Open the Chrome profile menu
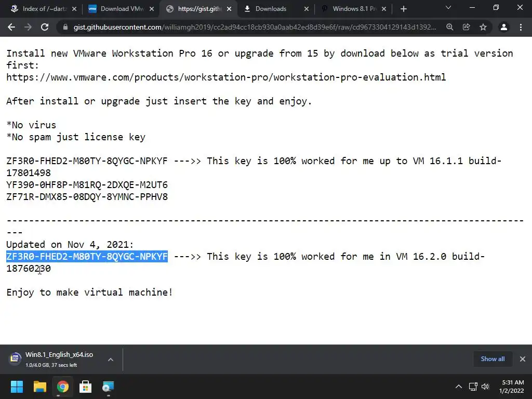Screen dimensions: 532x399 point(504,27)
